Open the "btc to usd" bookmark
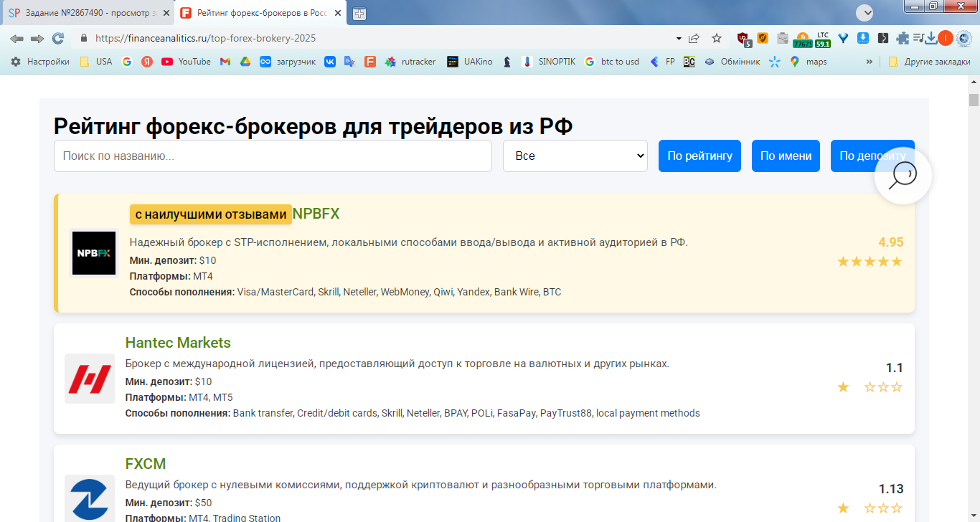The height and width of the screenshot is (522, 980). (611, 62)
